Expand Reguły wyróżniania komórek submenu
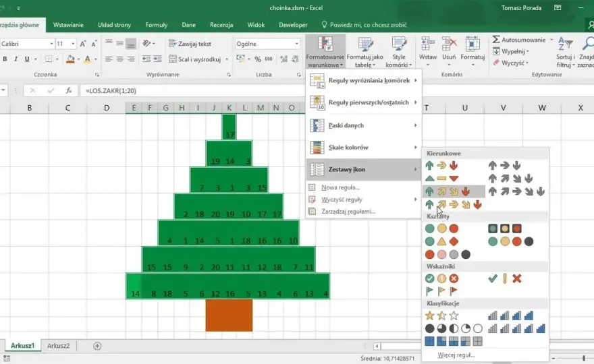 (x=364, y=80)
